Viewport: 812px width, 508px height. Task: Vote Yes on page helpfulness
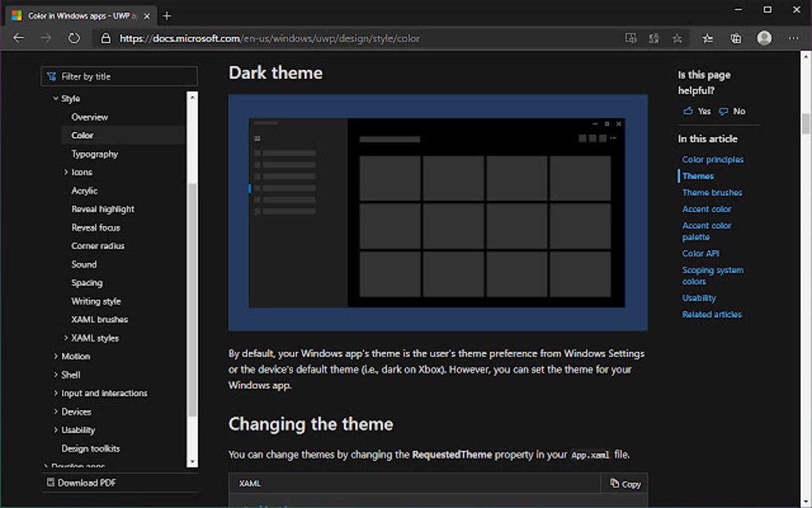pyautogui.click(x=697, y=111)
